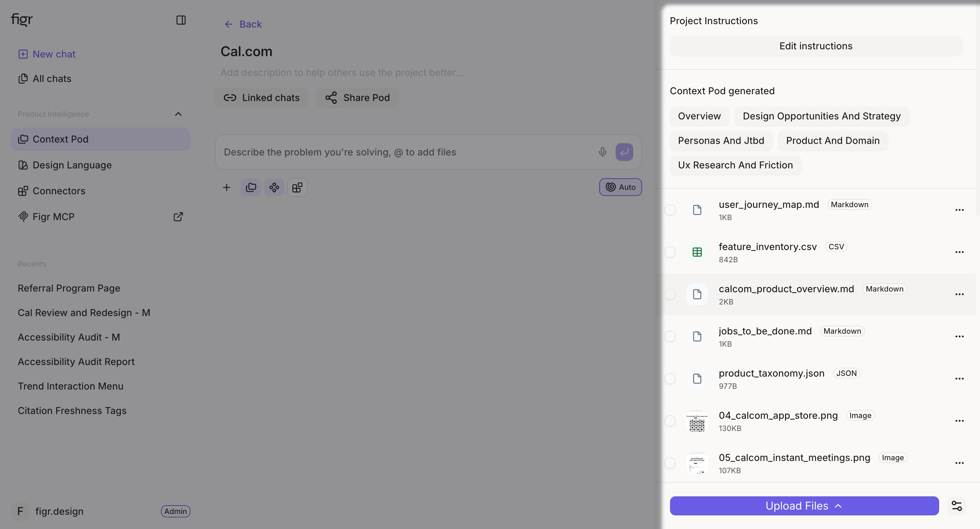The width and height of the screenshot is (980, 529).
Task: Open more options for feature_inventory.csv
Action: pos(960,252)
